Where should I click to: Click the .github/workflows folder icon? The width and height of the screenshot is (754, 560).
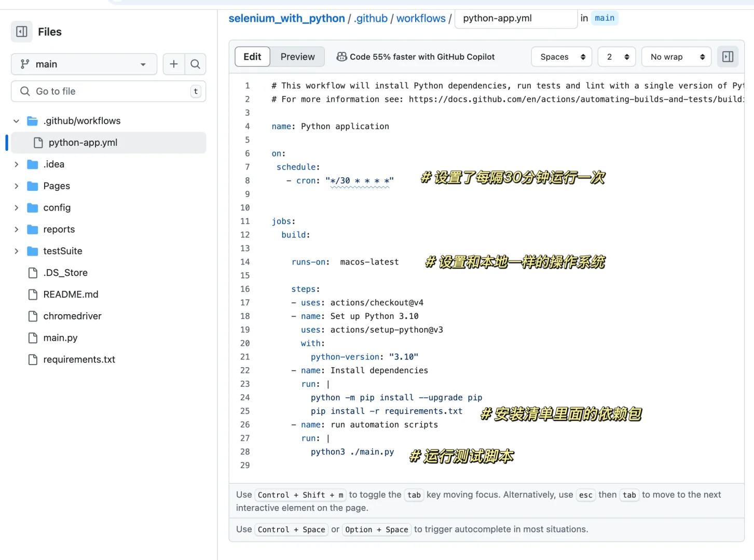33,121
